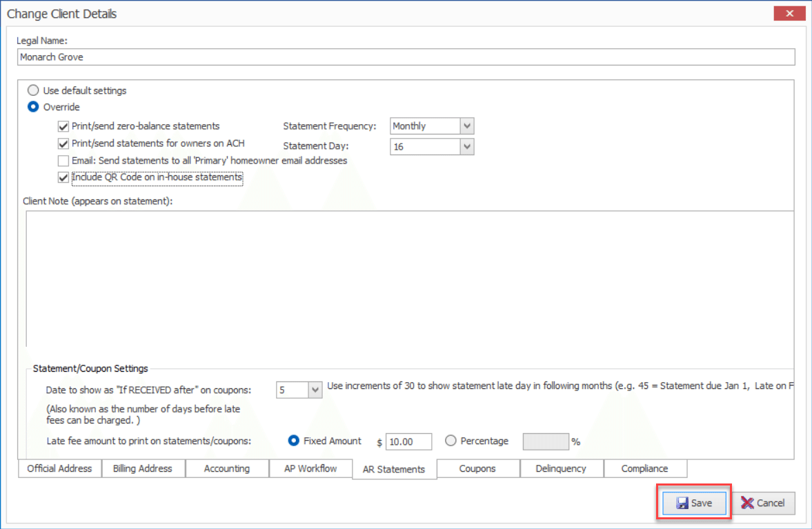812x529 pixels.
Task: Switch to the Official Address tab
Action: coord(59,468)
